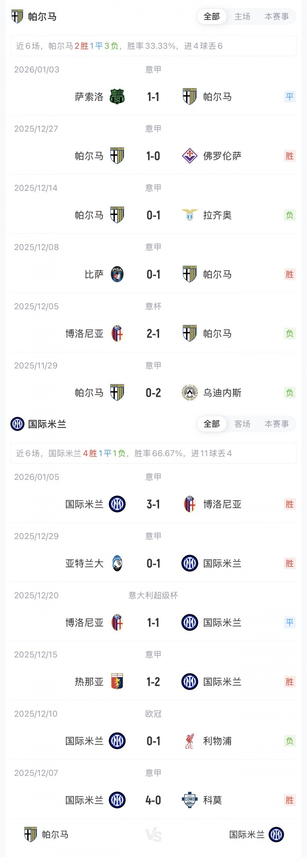Click the Fiorentina team crest icon

click(190, 156)
